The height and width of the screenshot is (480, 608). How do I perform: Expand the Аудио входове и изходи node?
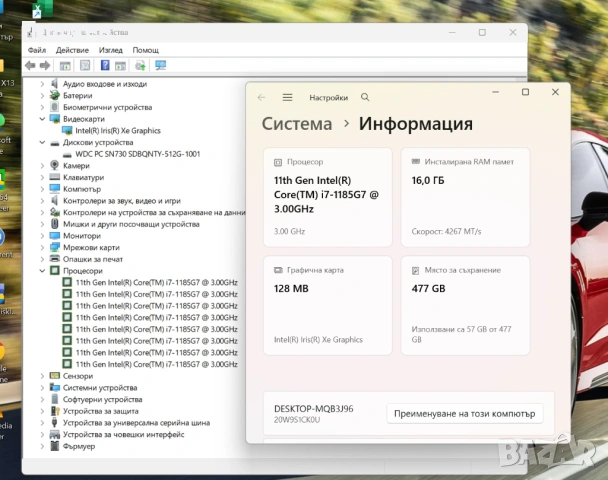42,84
